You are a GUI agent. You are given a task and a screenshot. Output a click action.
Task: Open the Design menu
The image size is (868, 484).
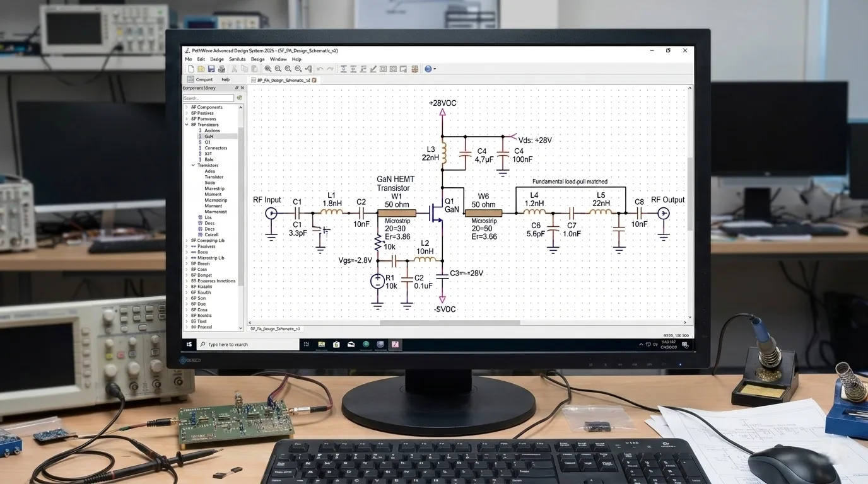pos(217,59)
